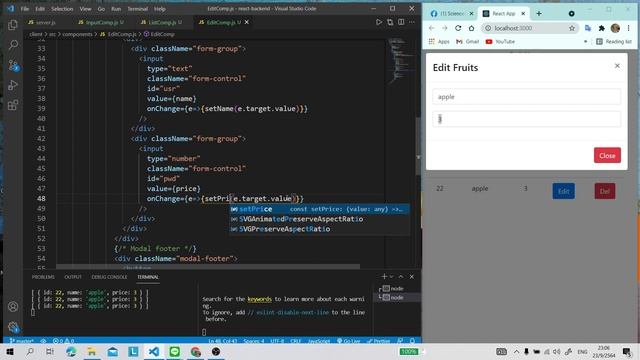Select setPrice from the autocomplete suggestions
The width and height of the screenshot is (640, 360).
tap(320, 209)
